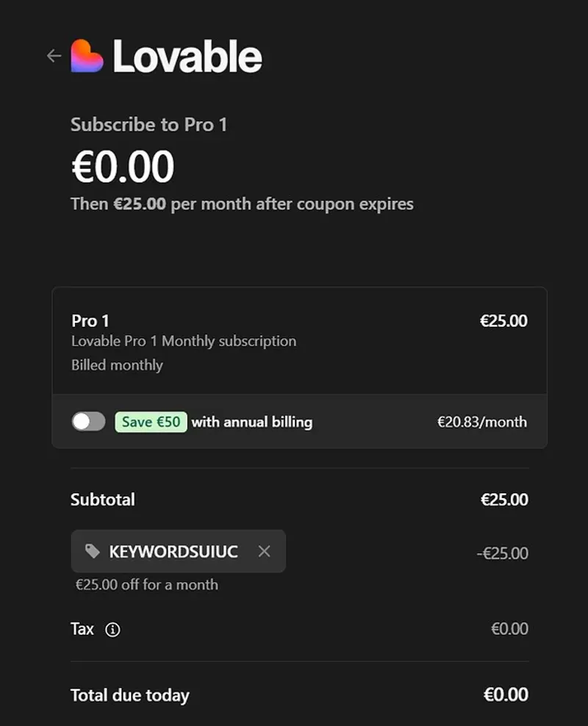Click the Lovable wordmark text
The image size is (588, 726).
[x=187, y=57]
